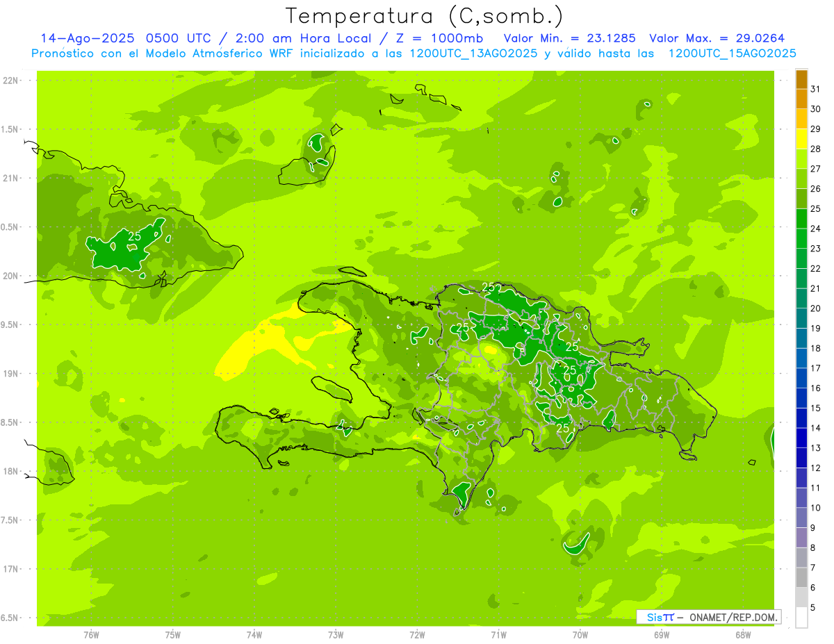This screenshot has width=834, height=644.
Task: Pick the bright green 27–28 legend color
Action: [801, 159]
